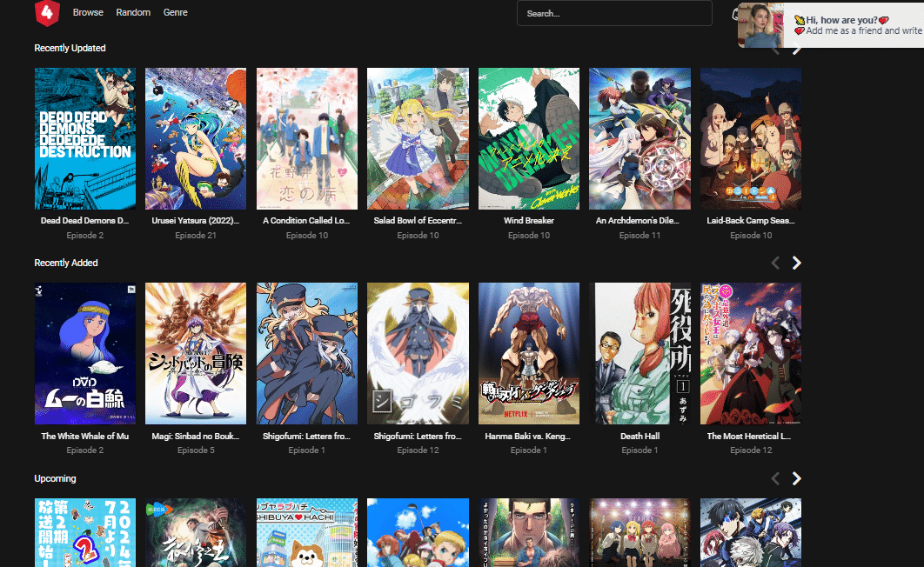The width and height of the screenshot is (924, 567).
Task: Click the Wind Breaker poster
Action: click(x=528, y=138)
